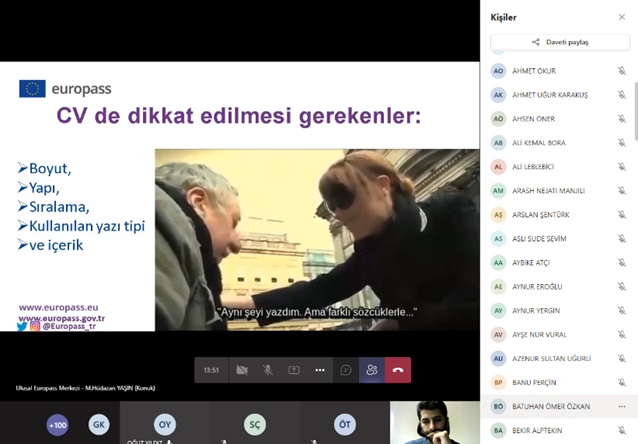The width and height of the screenshot is (638, 444).
Task: Unmute the microphone in meeting toolbar
Action: (268, 370)
